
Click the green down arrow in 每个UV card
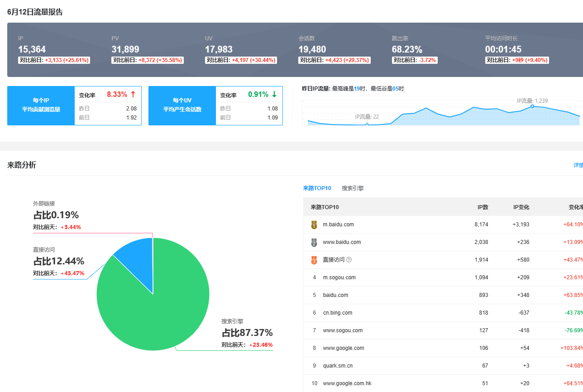274,94
